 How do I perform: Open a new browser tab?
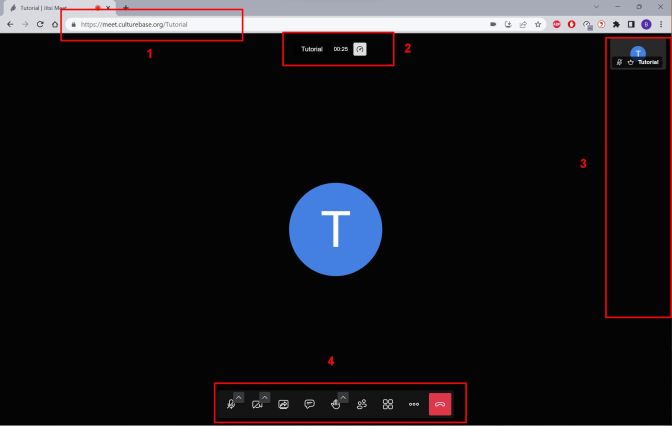(x=125, y=7)
